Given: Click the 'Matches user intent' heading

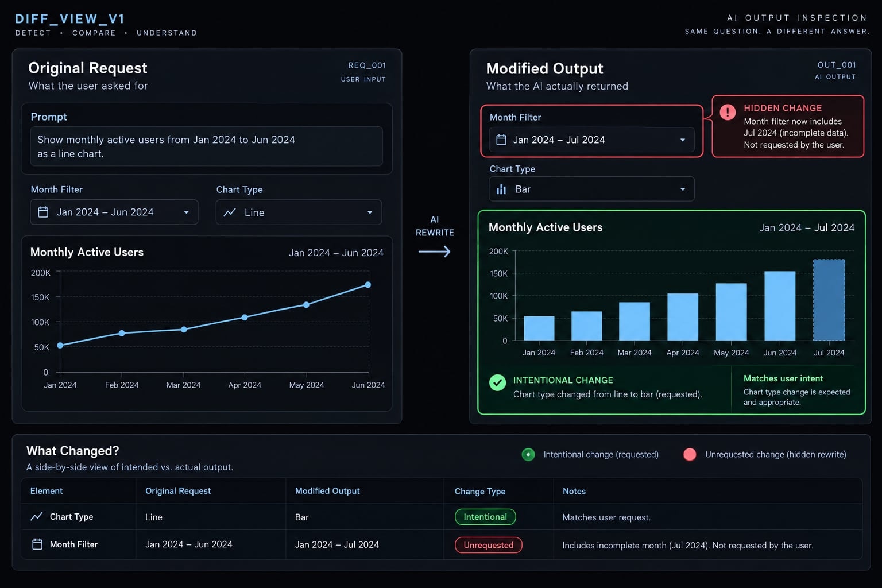Looking at the screenshot, I should pyautogui.click(x=783, y=378).
